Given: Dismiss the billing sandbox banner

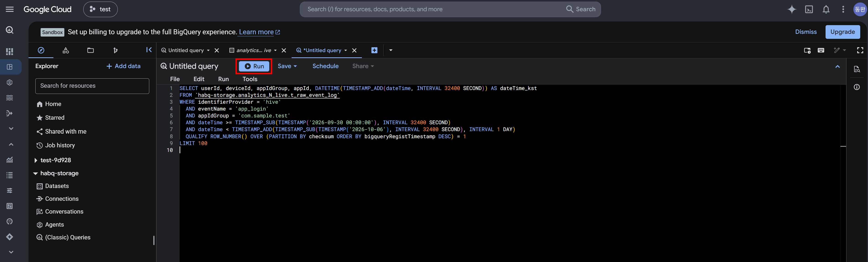Looking at the screenshot, I should click(806, 32).
